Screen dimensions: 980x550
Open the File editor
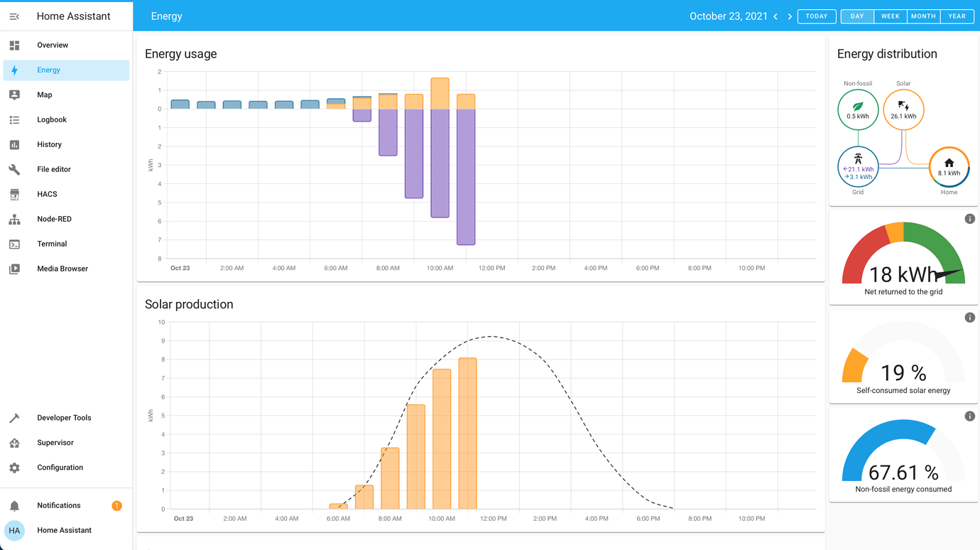52,169
